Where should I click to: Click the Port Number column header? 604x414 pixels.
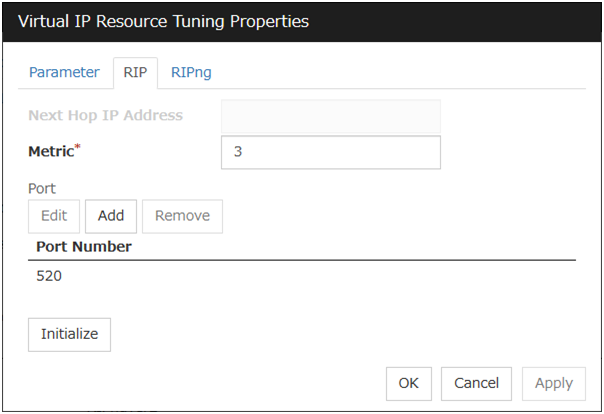[84, 246]
